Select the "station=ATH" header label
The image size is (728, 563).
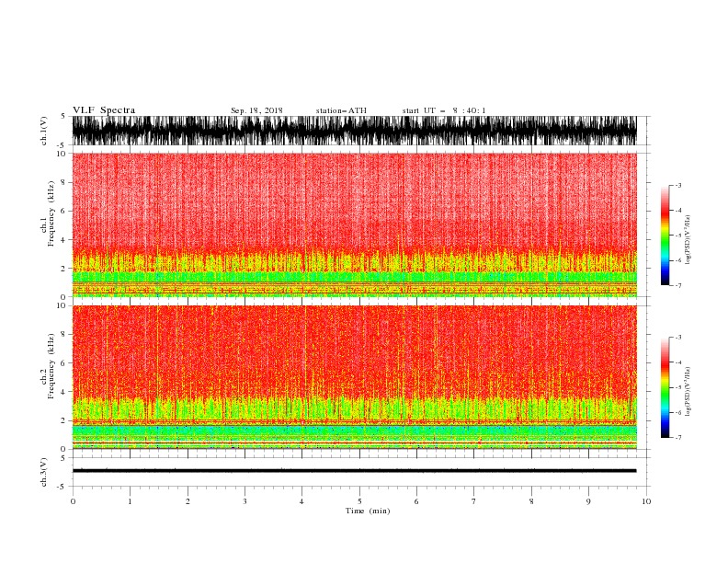pos(341,110)
